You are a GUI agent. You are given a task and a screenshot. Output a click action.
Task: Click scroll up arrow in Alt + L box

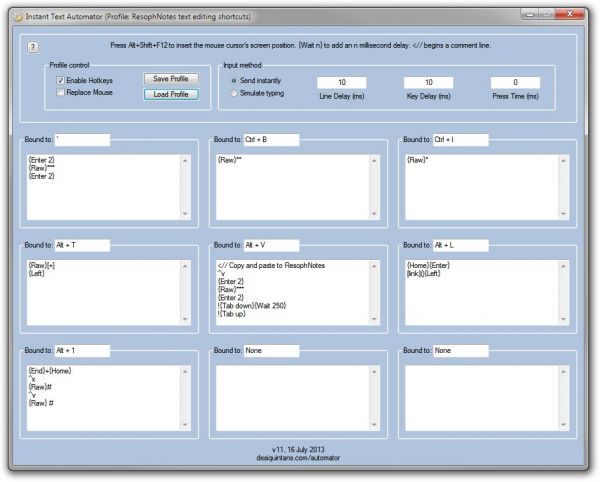[x=564, y=266]
